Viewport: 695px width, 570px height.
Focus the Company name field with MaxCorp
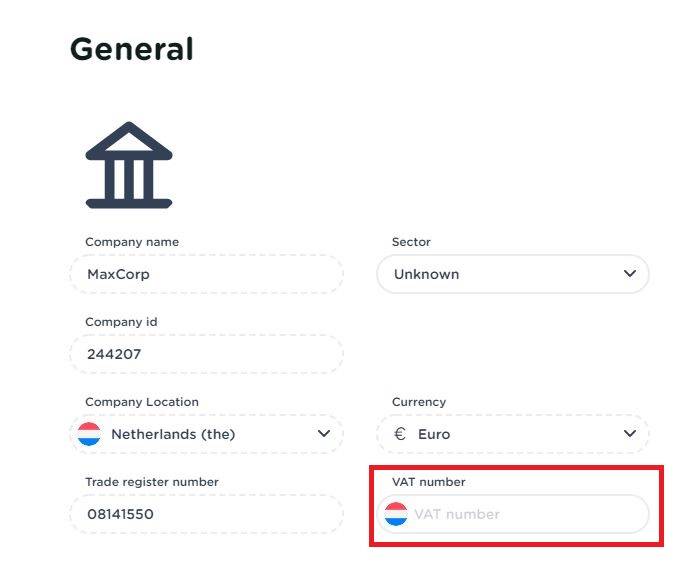[x=206, y=274]
